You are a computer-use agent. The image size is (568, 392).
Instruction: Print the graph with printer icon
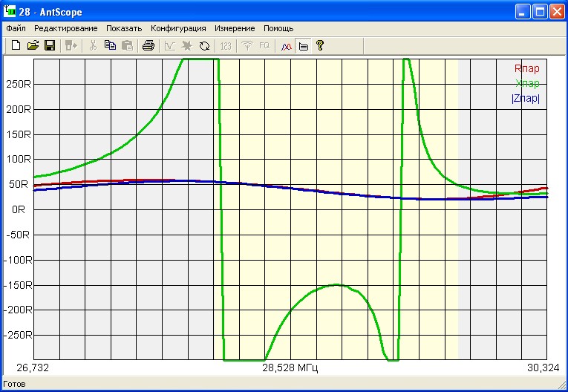(x=148, y=46)
